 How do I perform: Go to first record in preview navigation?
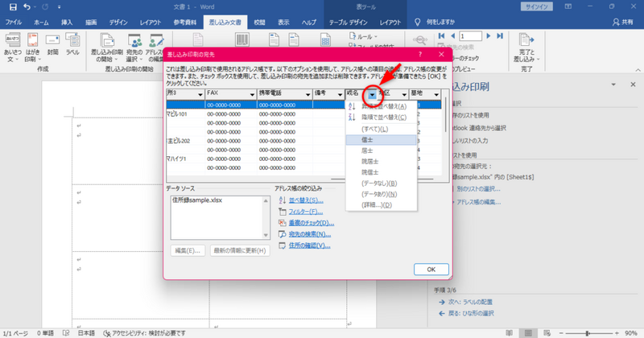[441, 36]
